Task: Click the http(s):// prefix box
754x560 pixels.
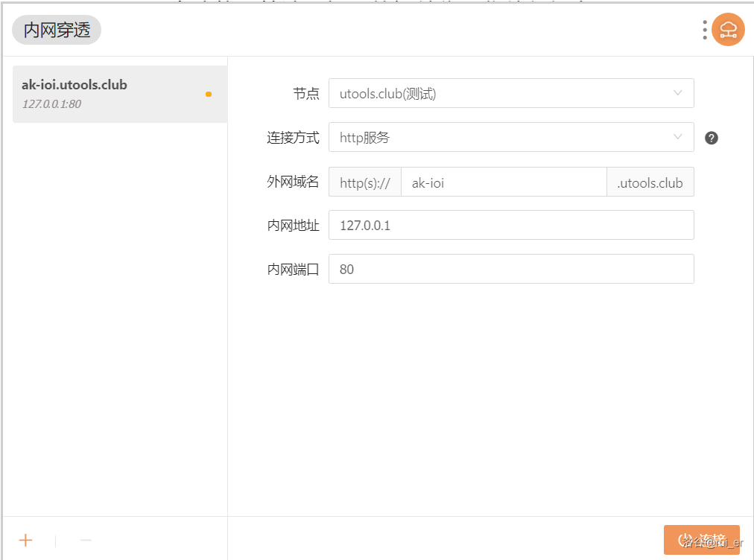Action: tap(365, 182)
